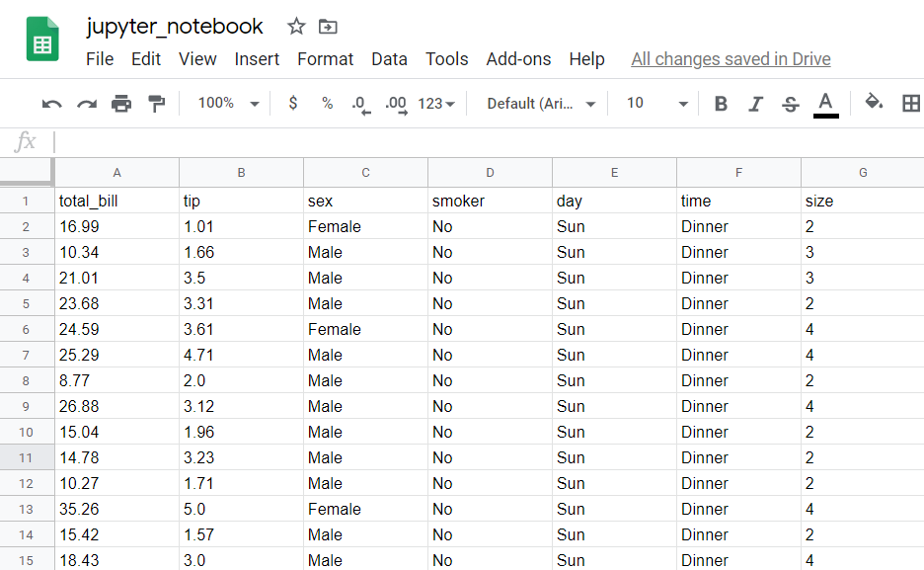
Task: Open the Fill color paint bucket
Action: tap(874, 102)
